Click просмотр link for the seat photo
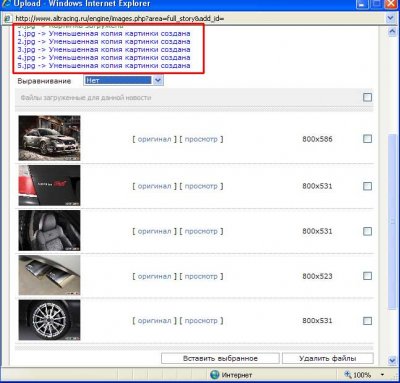Viewport: 400px width, 383px height. click(x=201, y=231)
